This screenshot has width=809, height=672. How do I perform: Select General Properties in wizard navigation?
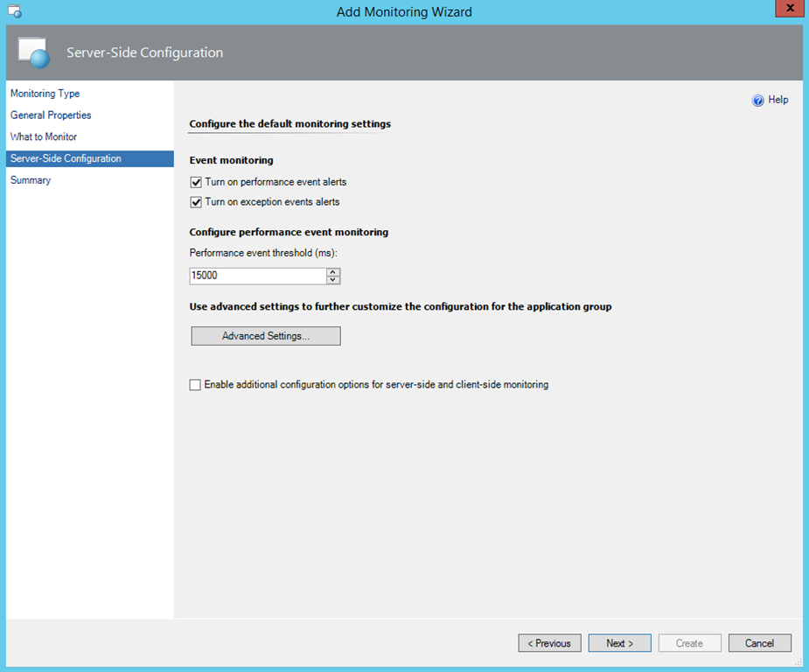pos(51,115)
